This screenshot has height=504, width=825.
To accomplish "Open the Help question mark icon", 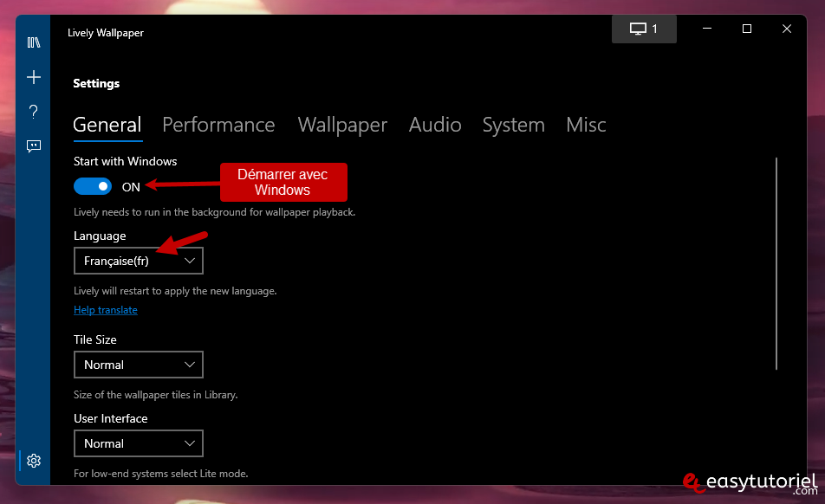I will [34, 111].
